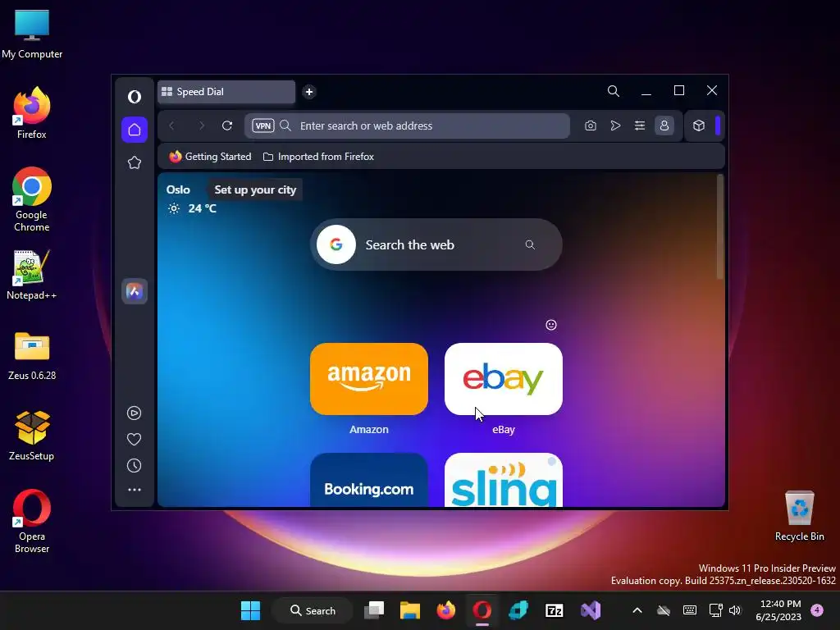The height and width of the screenshot is (630, 840).
Task: Open the Sling speed dial tile
Action: [504, 480]
